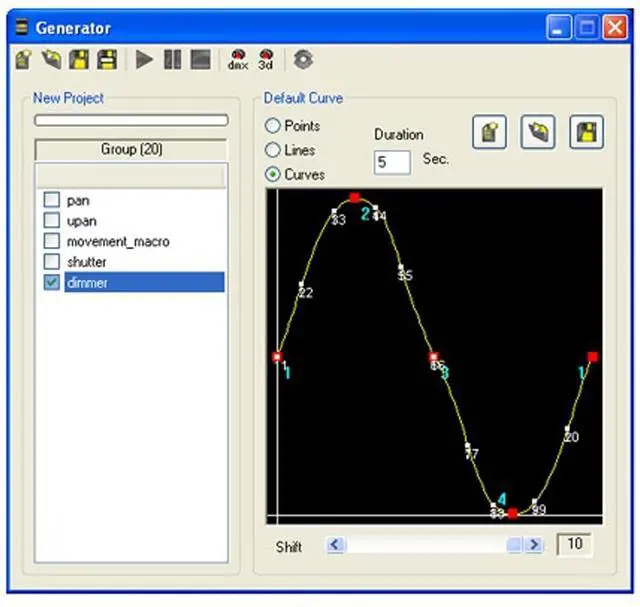Select the Points radio button
The image size is (640, 607).
click(272, 126)
